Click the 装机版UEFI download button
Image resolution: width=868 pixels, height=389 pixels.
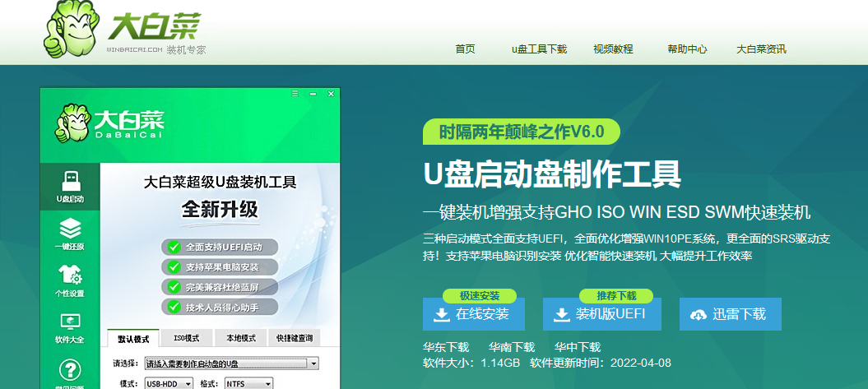tap(601, 314)
